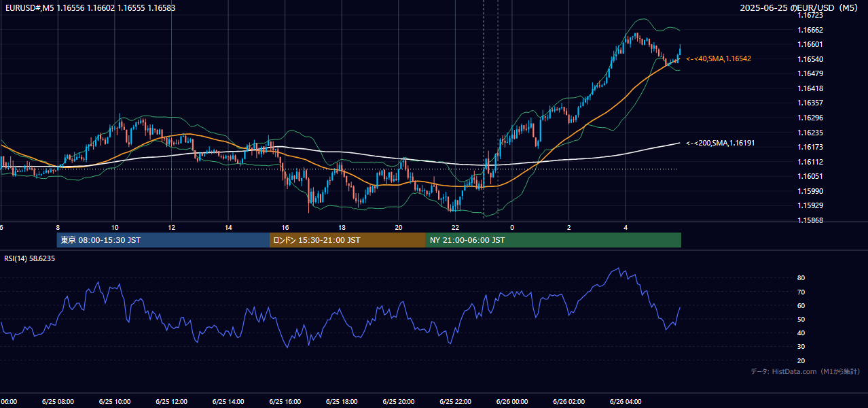Click the 6/26 02:00 date label
The image size is (868, 408).
click(x=569, y=402)
